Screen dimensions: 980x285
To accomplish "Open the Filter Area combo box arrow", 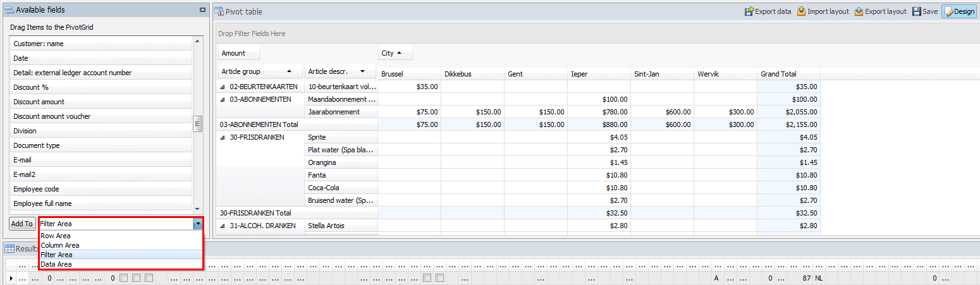I will tap(198, 224).
